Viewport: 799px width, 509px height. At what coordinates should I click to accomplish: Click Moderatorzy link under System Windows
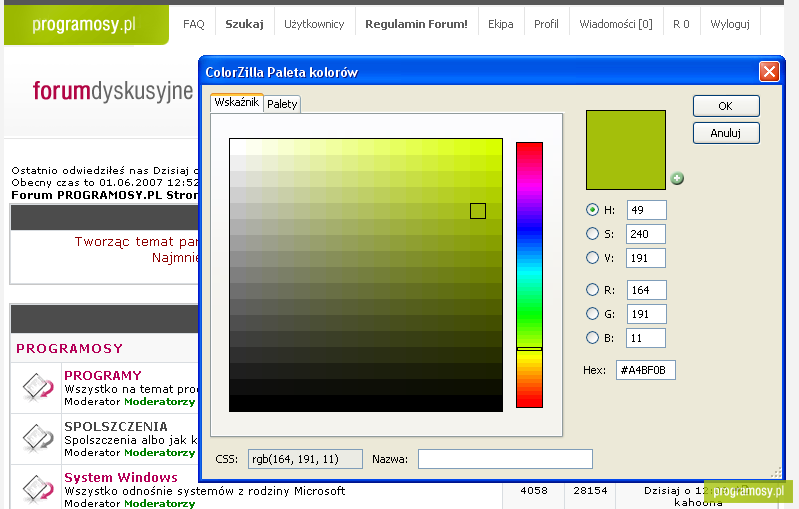(159, 503)
